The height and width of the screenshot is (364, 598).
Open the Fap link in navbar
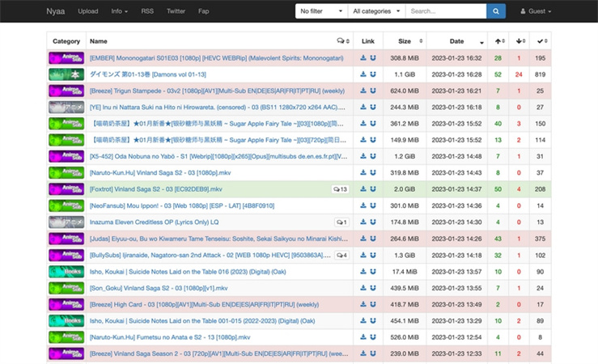pos(203,11)
